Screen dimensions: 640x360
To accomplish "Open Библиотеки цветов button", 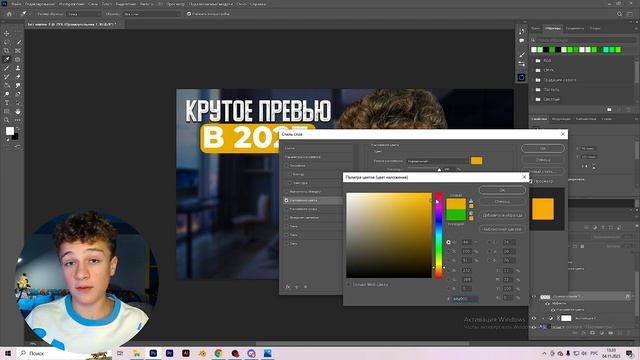I will coord(502,229).
